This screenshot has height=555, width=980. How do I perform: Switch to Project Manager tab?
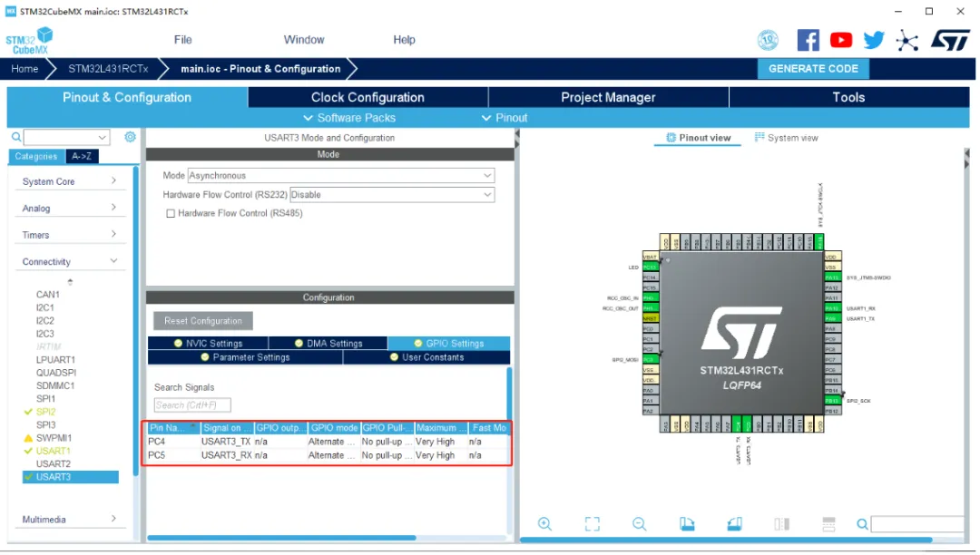coord(608,97)
